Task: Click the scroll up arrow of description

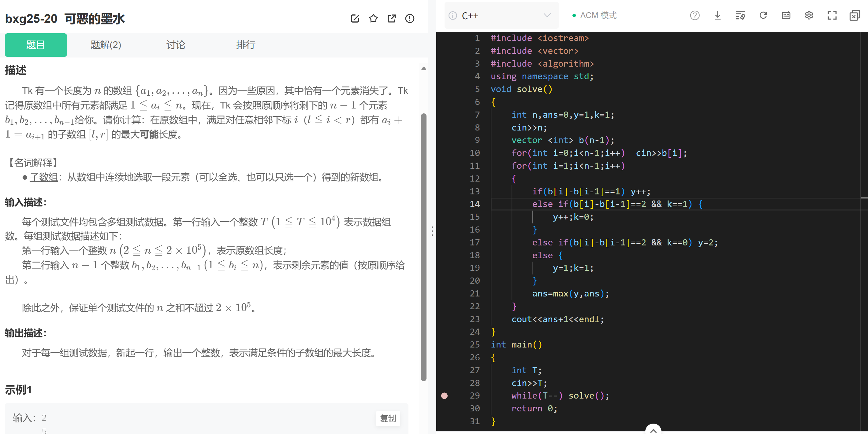Action: [423, 68]
